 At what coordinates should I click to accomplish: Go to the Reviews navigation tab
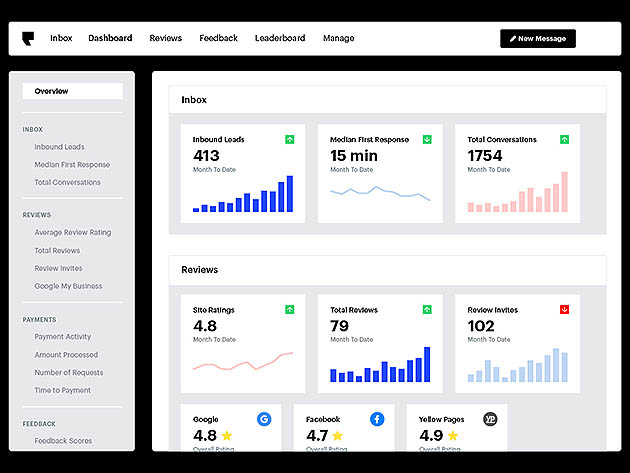coord(166,38)
